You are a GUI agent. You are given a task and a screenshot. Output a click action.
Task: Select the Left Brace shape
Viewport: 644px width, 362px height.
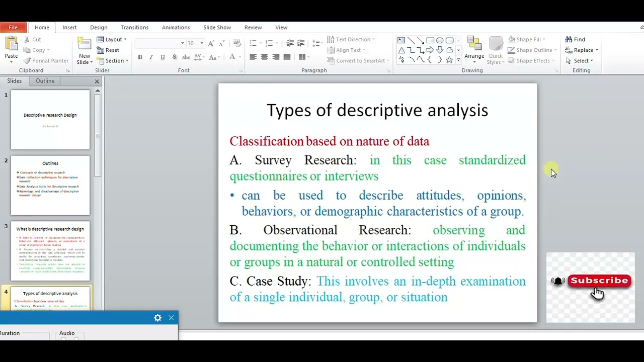(x=430, y=59)
